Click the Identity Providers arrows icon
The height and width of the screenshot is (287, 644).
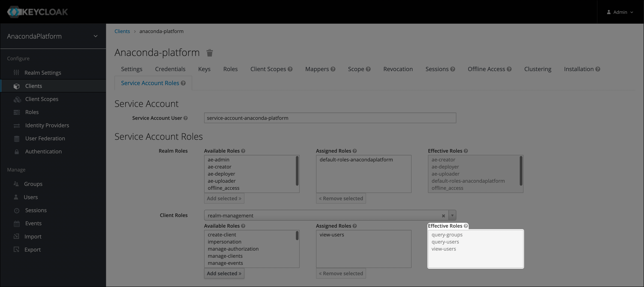17,126
